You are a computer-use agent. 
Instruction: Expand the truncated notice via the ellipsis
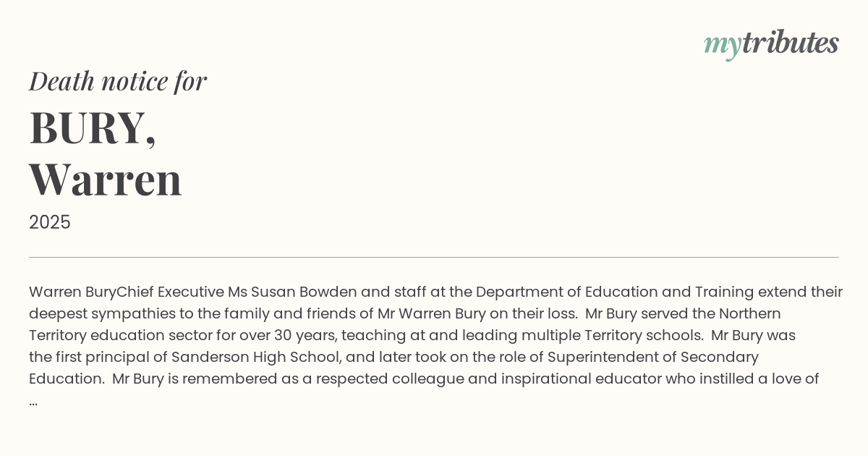[x=33, y=401]
